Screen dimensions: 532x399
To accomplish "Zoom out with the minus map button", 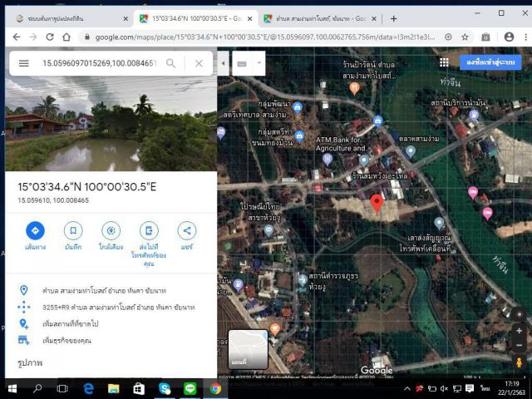I will [519, 346].
